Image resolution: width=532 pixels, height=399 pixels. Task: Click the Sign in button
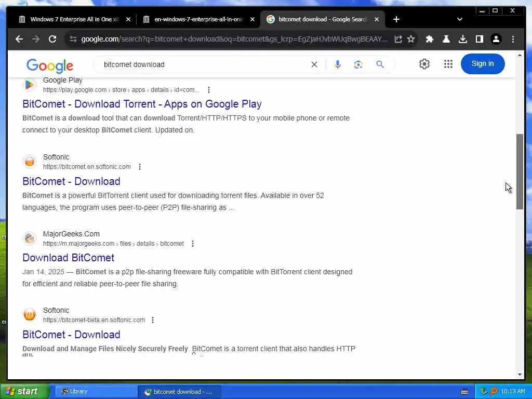click(x=483, y=64)
